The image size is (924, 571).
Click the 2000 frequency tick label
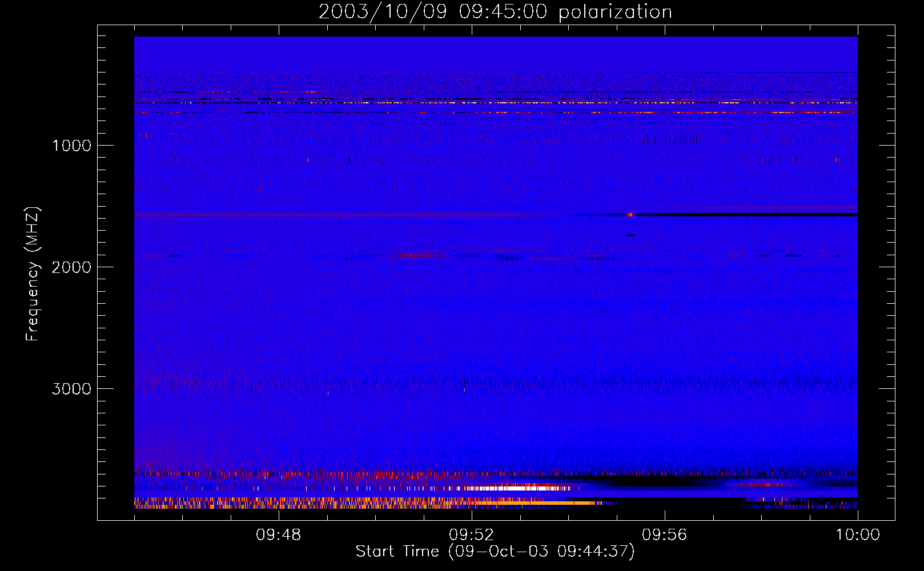click(x=71, y=267)
